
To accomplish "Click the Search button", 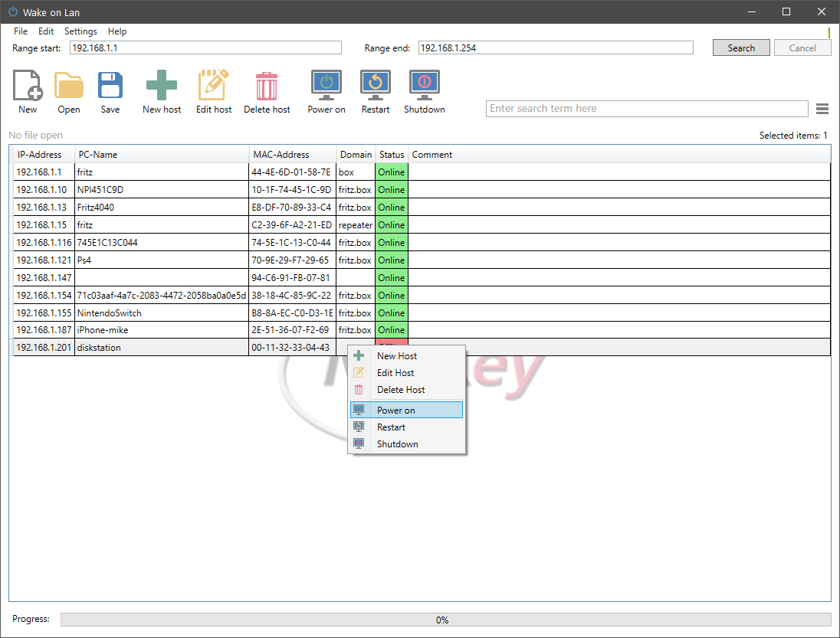I will tap(741, 47).
